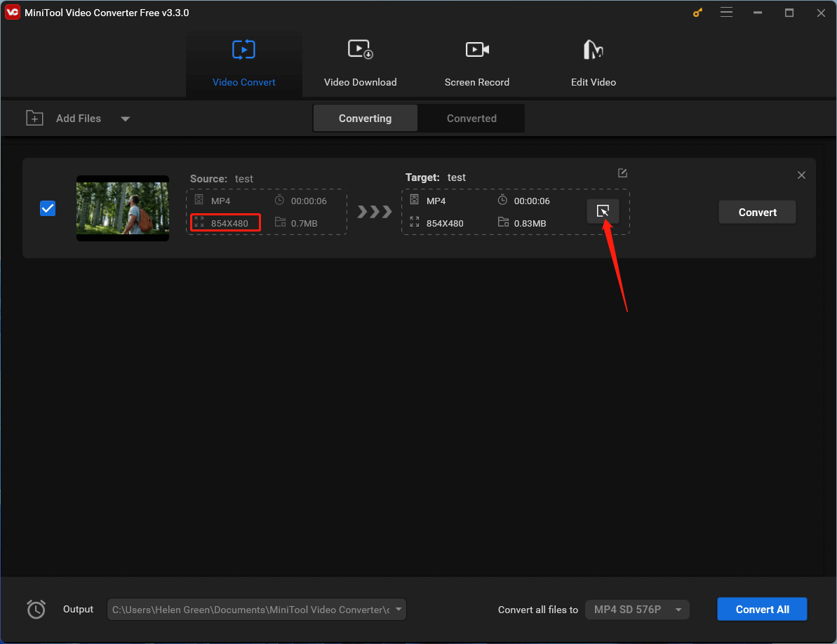Expand the Add Files dropdown arrow
This screenshot has height=644, width=837.
coord(126,119)
